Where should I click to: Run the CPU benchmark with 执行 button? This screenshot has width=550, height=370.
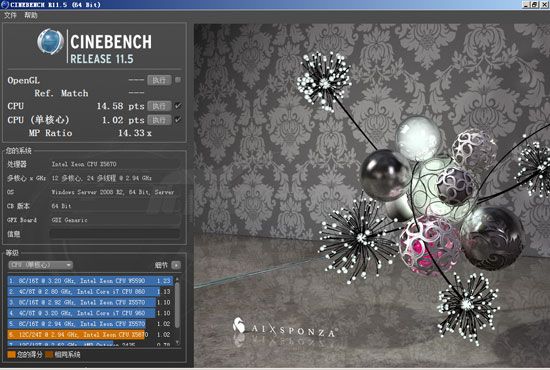coord(159,106)
